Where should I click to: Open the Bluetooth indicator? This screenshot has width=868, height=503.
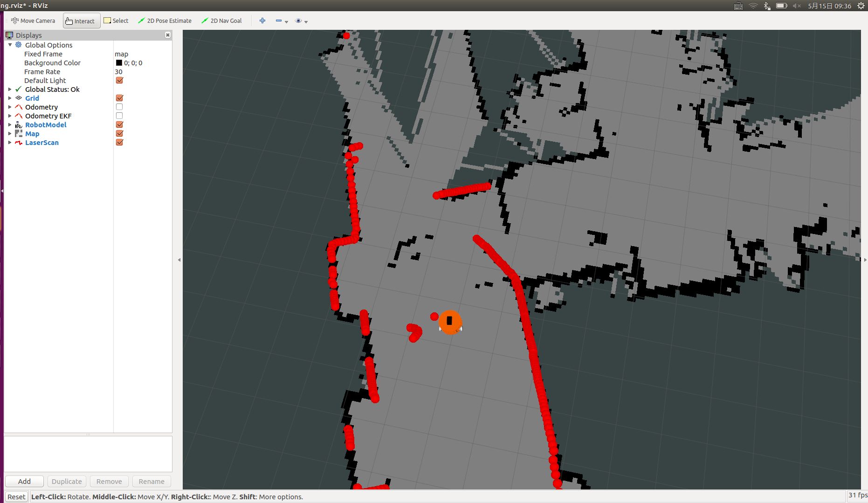click(x=767, y=6)
